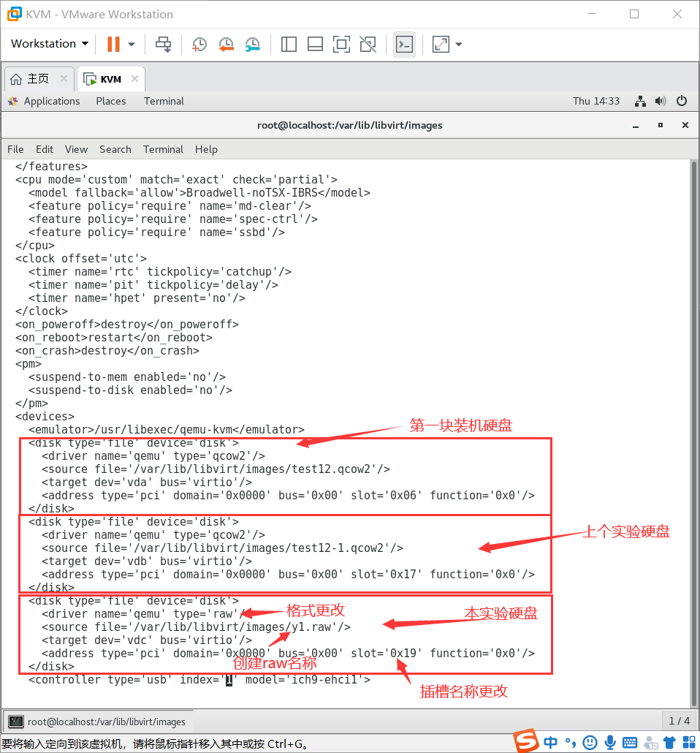Click the source file test12-1.qcow2 line
The image size is (700, 753).
(222, 548)
